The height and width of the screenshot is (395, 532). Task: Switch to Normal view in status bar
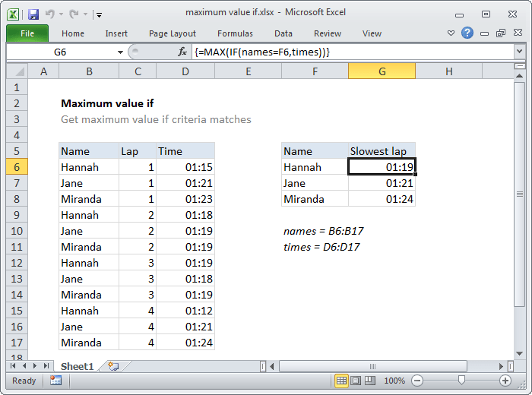[x=341, y=381]
